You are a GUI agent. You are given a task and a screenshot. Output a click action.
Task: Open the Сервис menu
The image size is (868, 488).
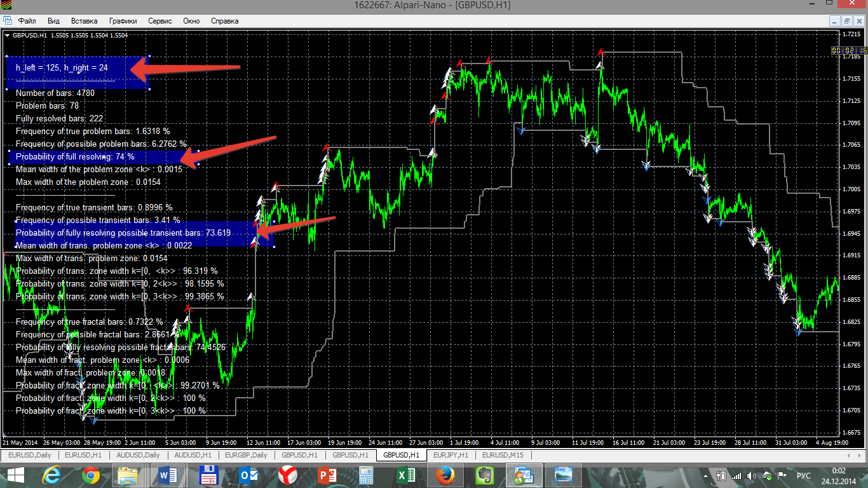pos(160,21)
